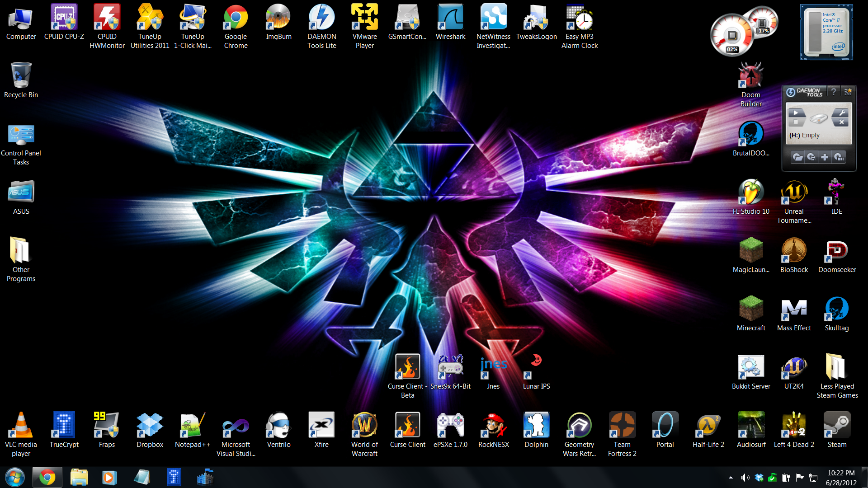Open Windows Explorer from the taskbar
Screen dimensions: 868x488
pyautogui.click(x=79, y=478)
